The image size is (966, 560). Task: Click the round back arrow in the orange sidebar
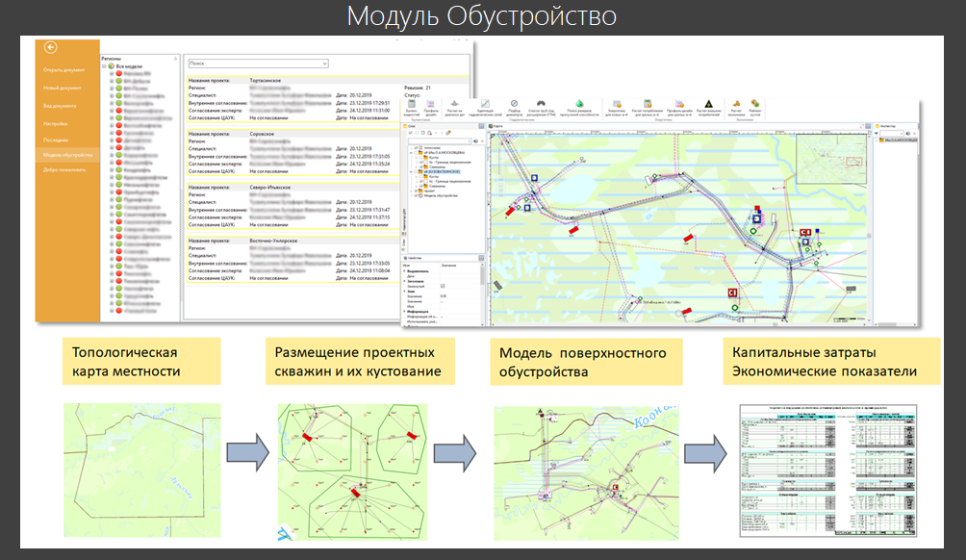coord(51,47)
